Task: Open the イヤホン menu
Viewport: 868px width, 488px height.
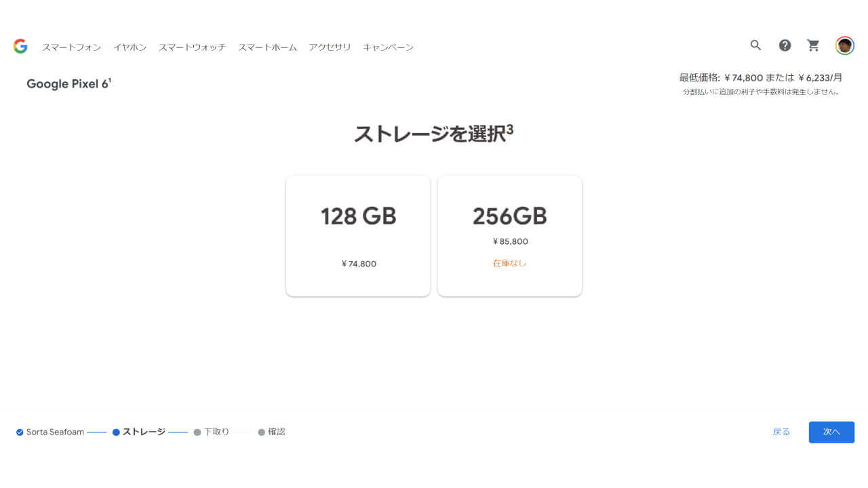Action: point(130,47)
